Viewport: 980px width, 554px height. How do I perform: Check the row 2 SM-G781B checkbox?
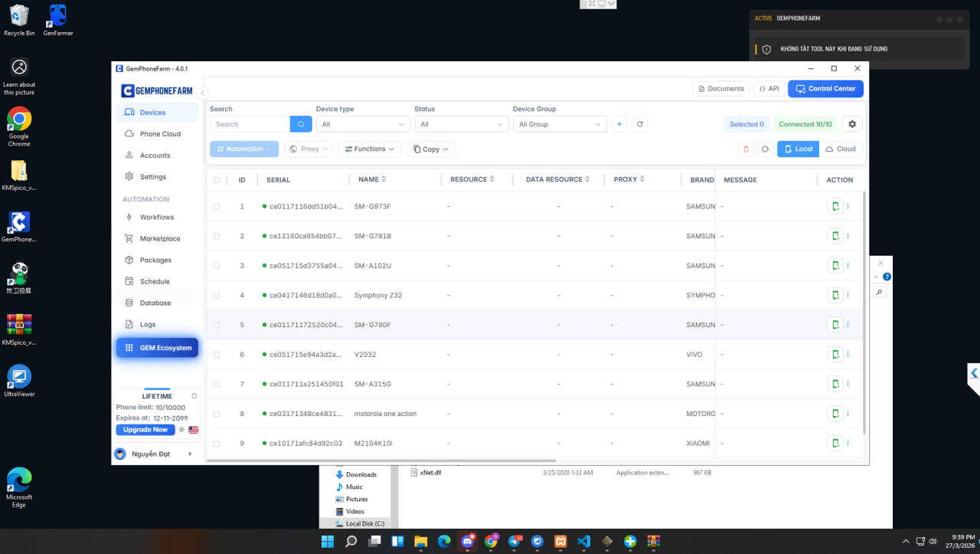(217, 236)
